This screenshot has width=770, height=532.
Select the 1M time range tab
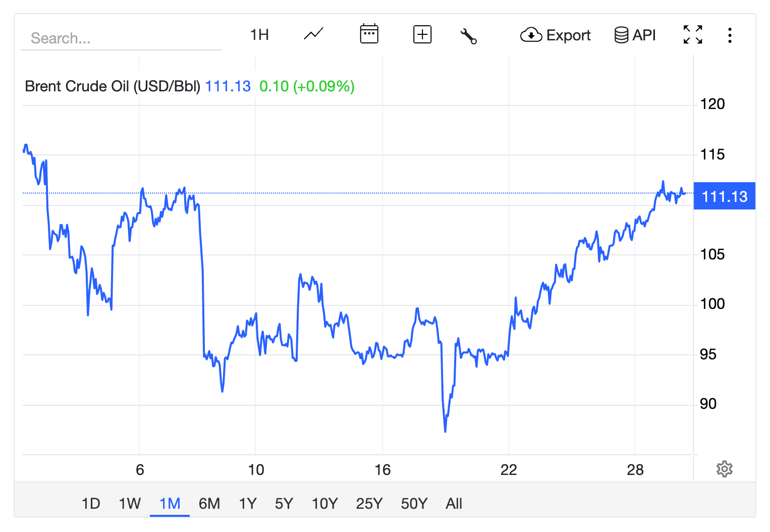(170, 504)
